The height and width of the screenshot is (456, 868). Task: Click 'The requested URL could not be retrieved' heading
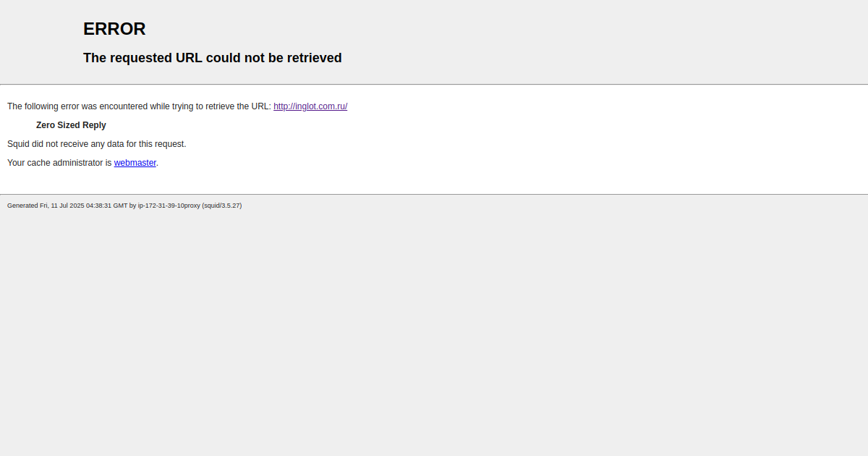pos(213,58)
